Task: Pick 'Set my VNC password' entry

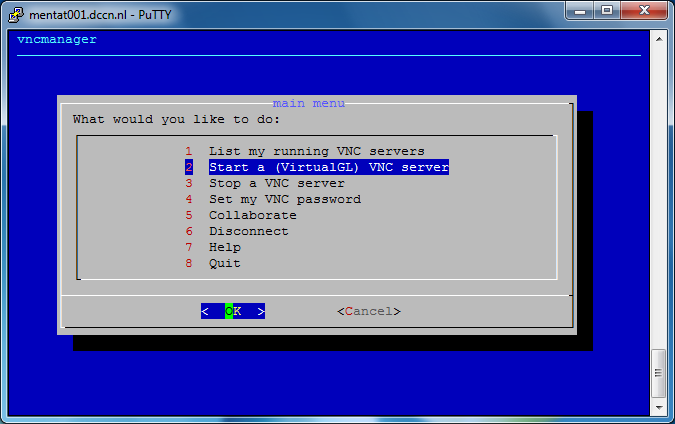Action: click(284, 199)
